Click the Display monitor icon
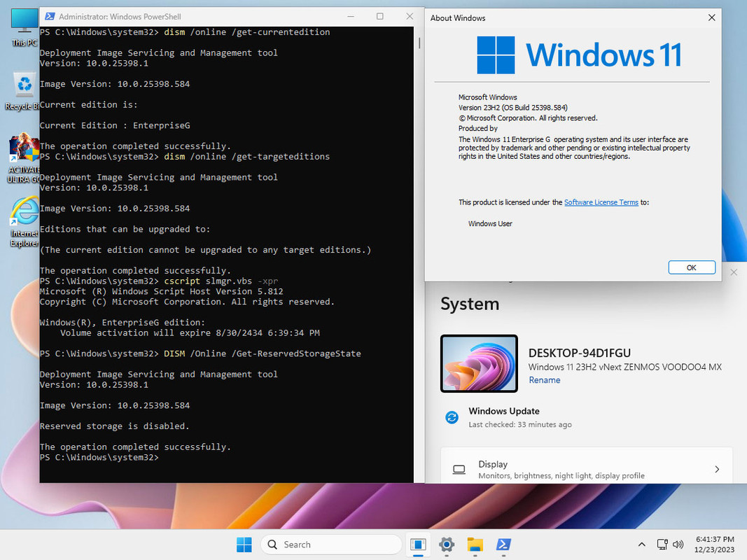The image size is (747, 560). click(459, 470)
